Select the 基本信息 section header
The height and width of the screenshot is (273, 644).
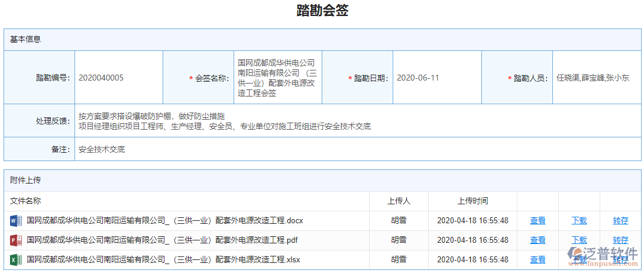click(322, 40)
